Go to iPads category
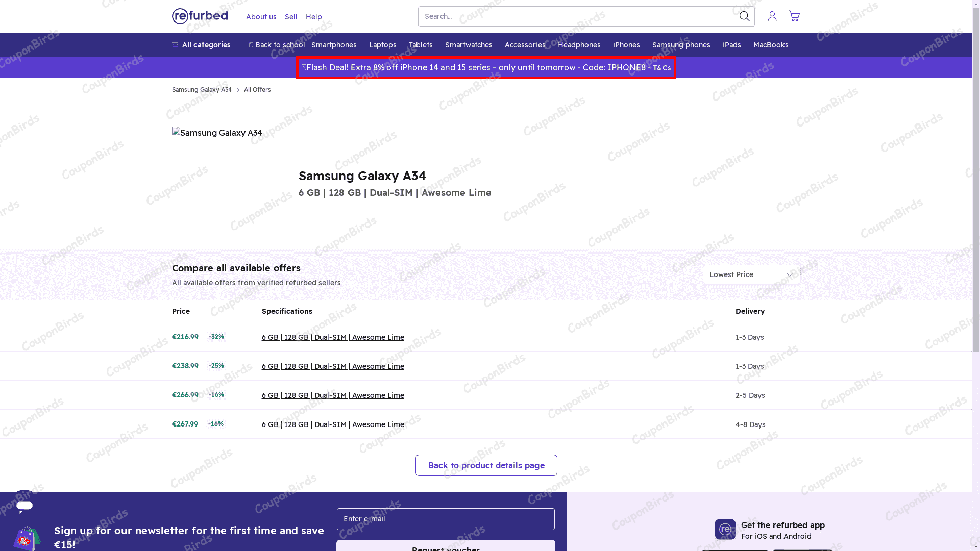This screenshot has height=551, width=980. tap(731, 45)
